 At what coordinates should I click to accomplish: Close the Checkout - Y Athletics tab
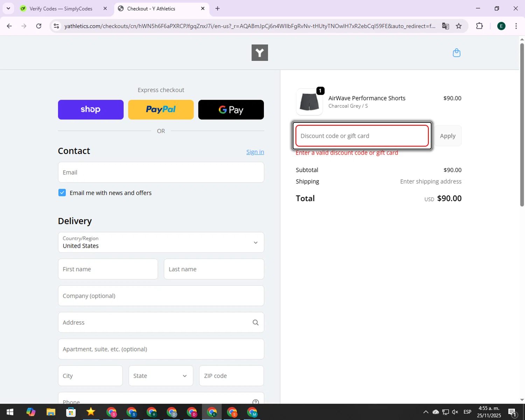click(x=203, y=8)
